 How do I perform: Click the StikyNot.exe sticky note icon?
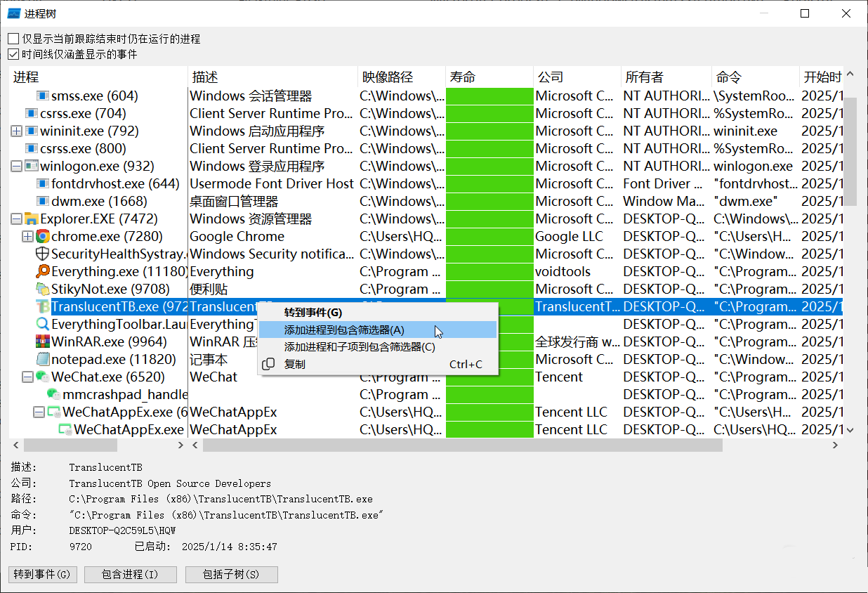tap(42, 289)
